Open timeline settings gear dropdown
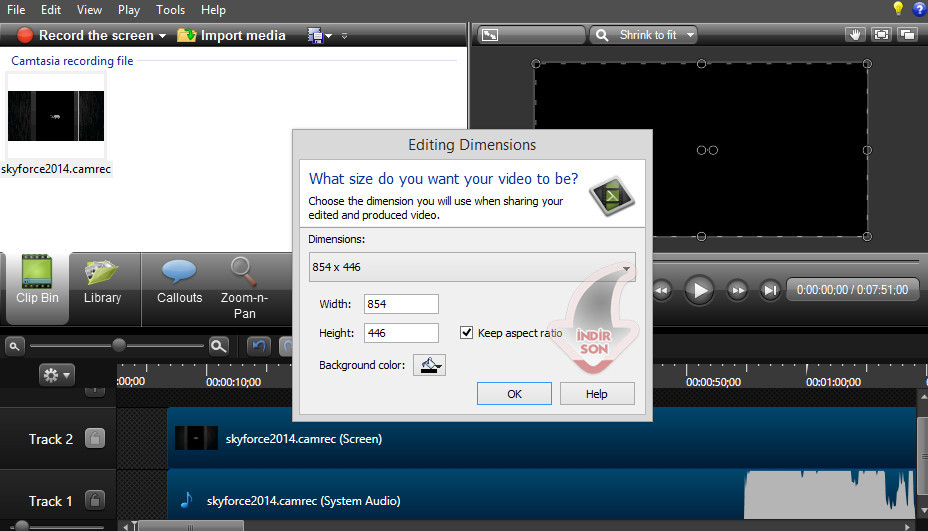The image size is (928, 531). point(57,375)
